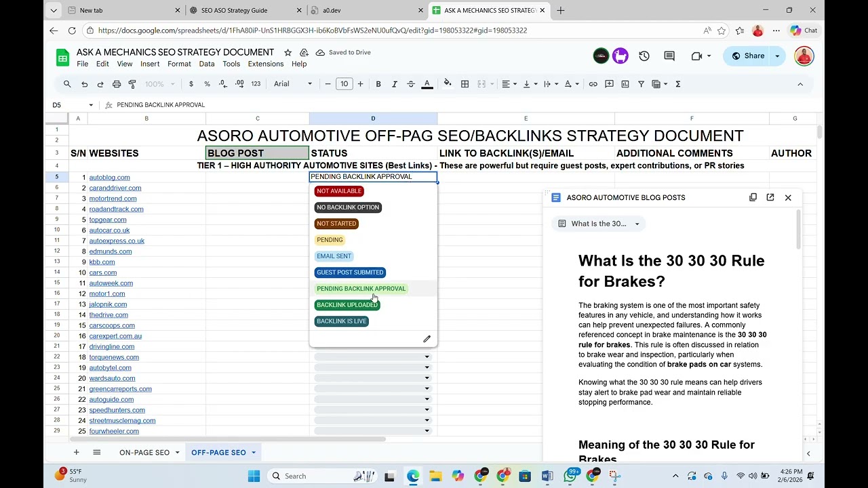Select BACKLINK IS LIVE option
This screenshot has height=488, width=868.
point(341,321)
